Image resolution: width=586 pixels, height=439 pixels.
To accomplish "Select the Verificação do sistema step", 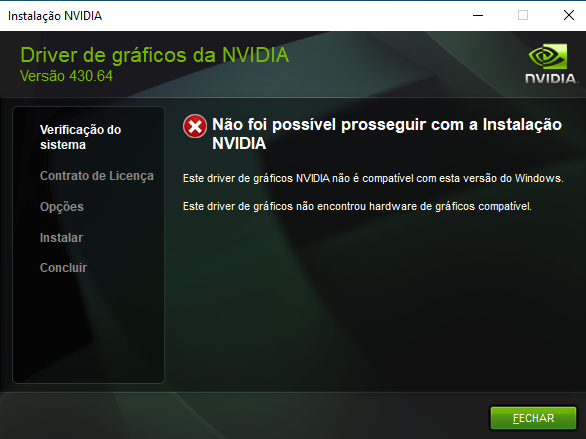I will point(80,137).
